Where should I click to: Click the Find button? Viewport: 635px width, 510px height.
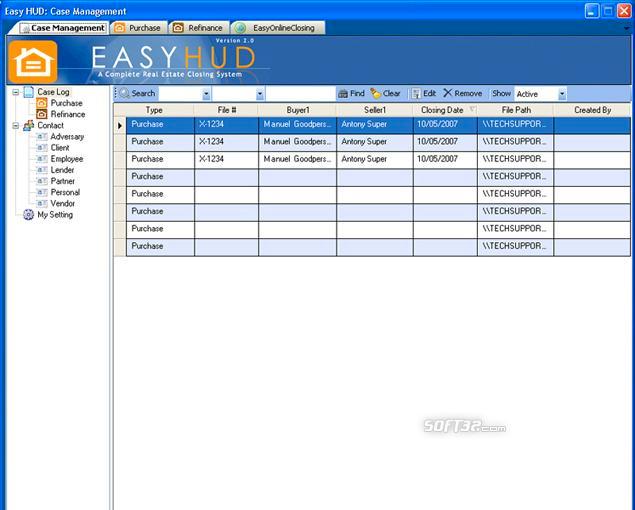pos(351,94)
